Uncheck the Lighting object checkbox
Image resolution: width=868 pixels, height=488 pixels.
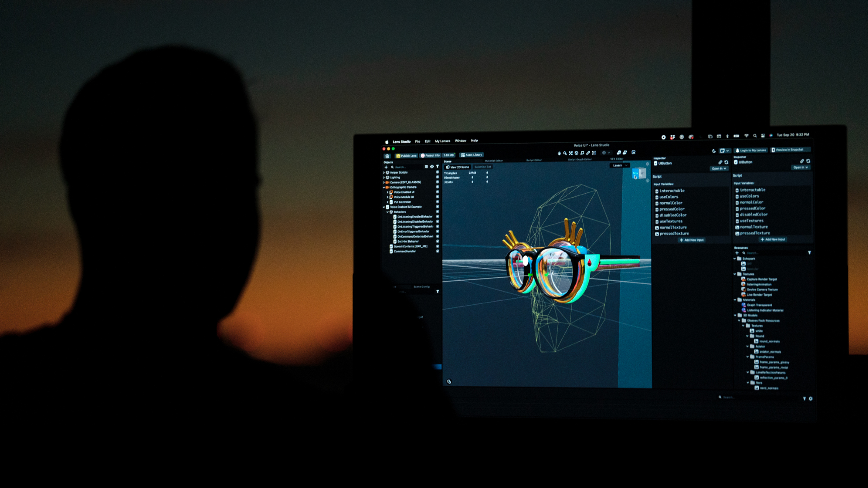coord(437,177)
